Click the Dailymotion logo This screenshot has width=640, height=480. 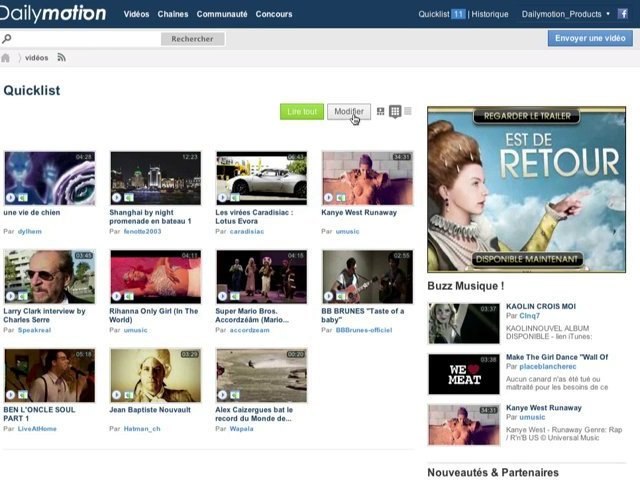coord(53,13)
